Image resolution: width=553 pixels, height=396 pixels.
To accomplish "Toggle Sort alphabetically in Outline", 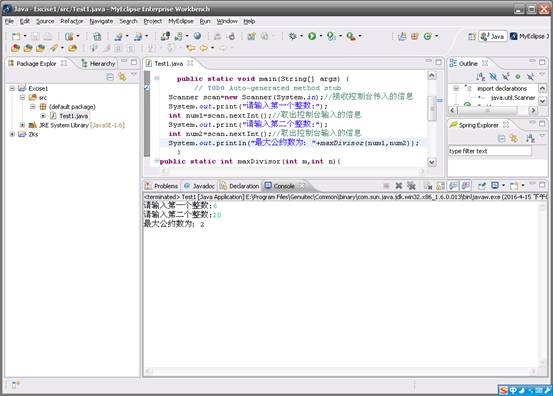I will (480, 77).
